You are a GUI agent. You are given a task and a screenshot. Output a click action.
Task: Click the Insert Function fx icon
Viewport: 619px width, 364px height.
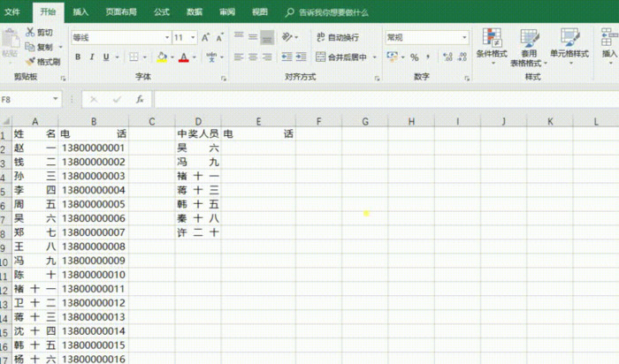click(x=140, y=99)
